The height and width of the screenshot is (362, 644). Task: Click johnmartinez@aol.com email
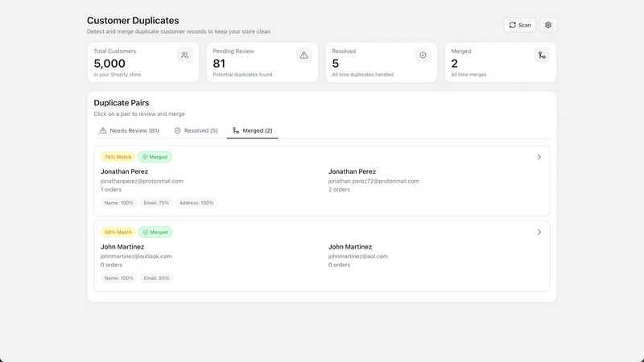(x=357, y=256)
